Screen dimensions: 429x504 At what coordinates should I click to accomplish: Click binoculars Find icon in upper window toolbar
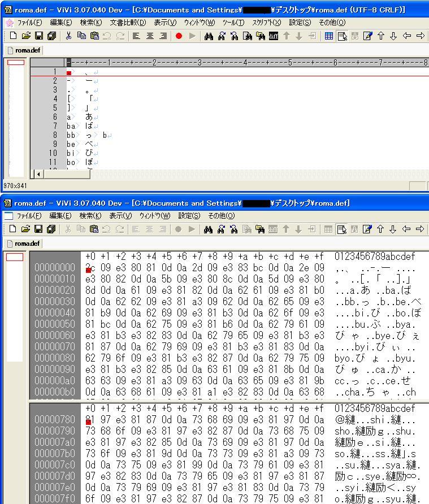pyautogui.click(x=209, y=36)
